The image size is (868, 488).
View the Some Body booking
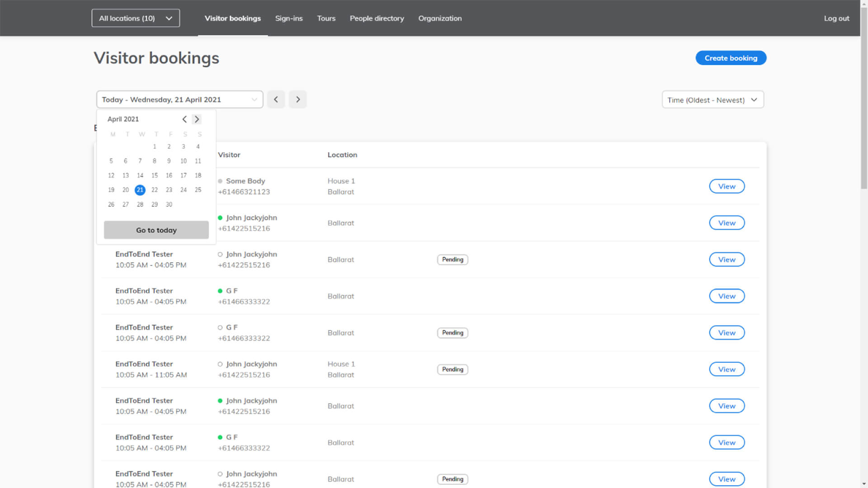726,186
